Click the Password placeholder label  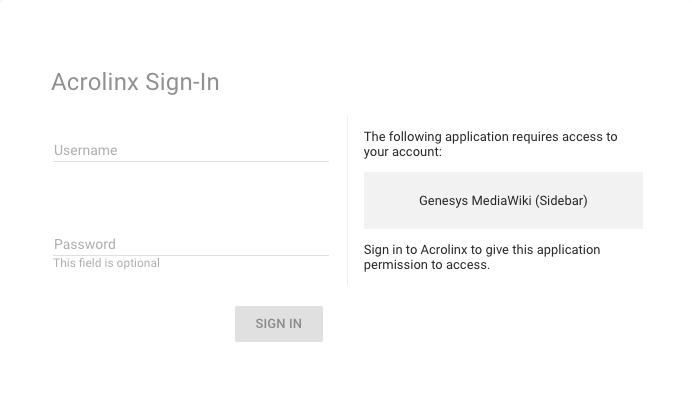[x=85, y=245]
